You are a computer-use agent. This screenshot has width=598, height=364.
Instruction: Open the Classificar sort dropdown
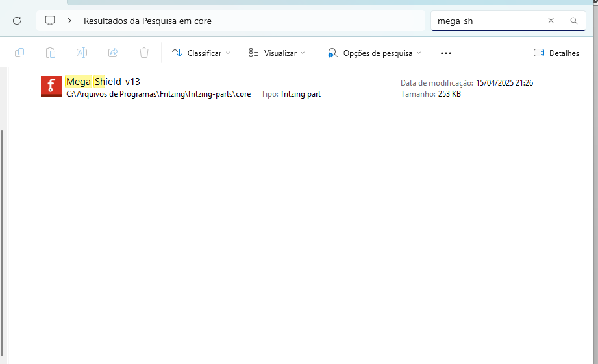pyautogui.click(x=201, y=53)
